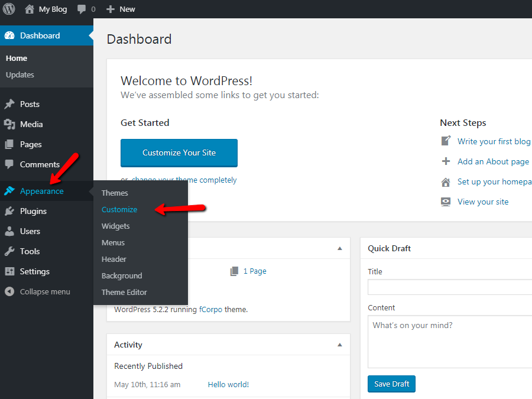The image size is (532, 399).
Task: Open the Hello world! post link
Action: coord(228,384)
